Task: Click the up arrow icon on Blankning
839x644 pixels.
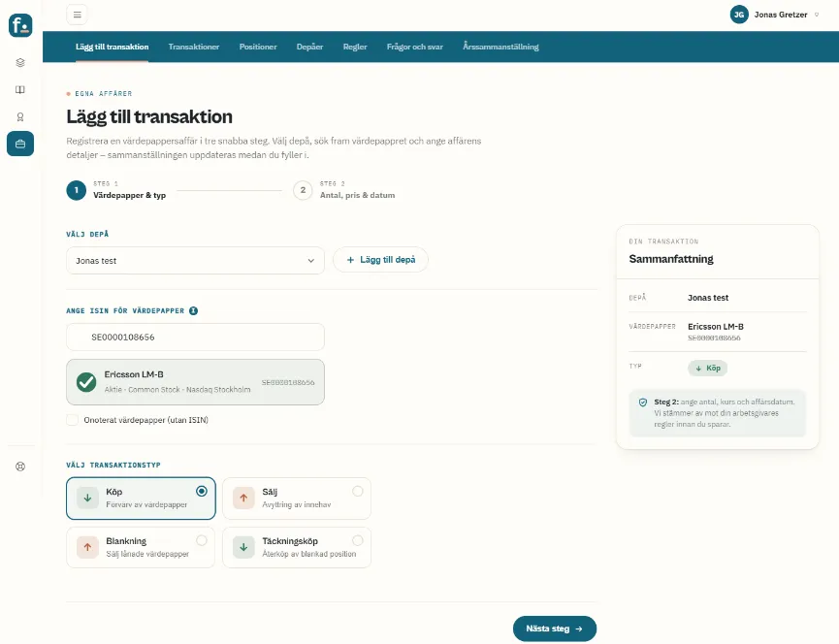Action: (x=87, y=547)
